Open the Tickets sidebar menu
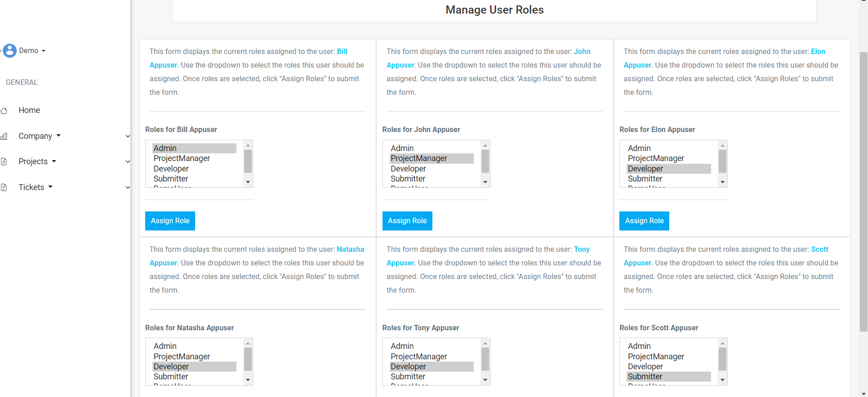The image size is (868, 397). [x=35, y=187]
